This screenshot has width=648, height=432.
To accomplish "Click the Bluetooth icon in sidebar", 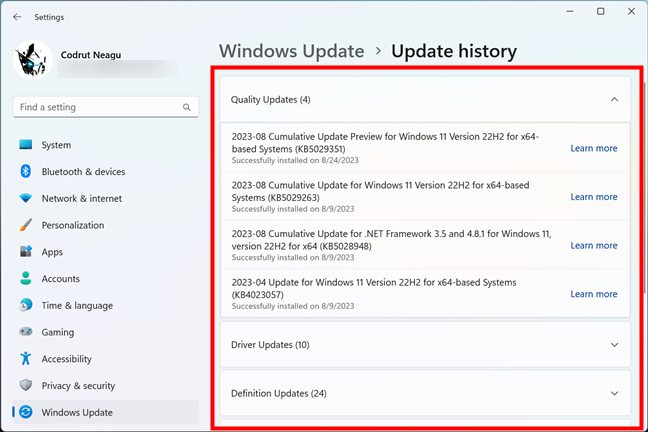I will tap(26, 171).
